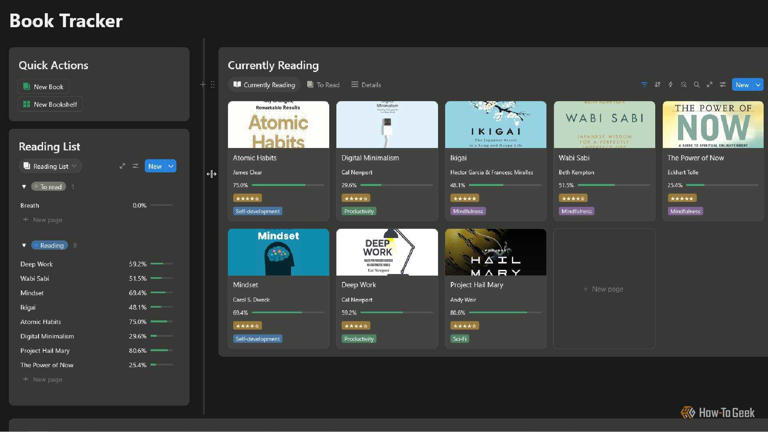The height and width of the screenshot is (432, 768).
Task: Open dropdown arrow on Reading List New button
Action: 171,166
